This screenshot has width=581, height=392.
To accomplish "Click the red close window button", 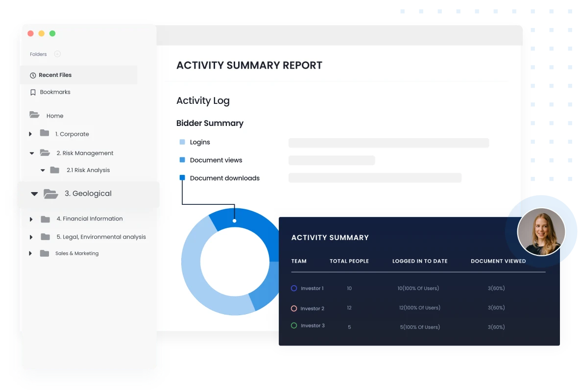I will [x=31, y=33].
